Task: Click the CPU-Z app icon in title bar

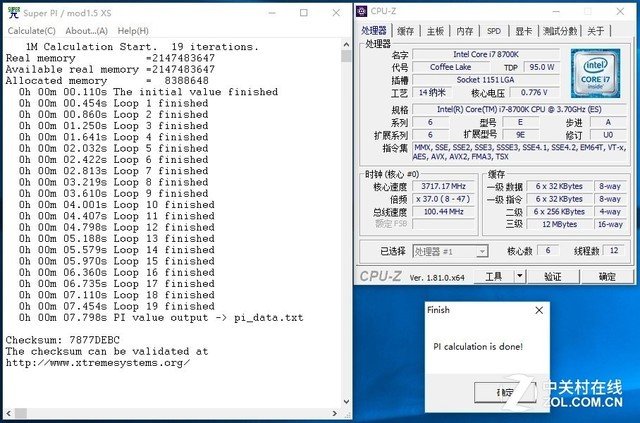Action: [x=362, y=11]
